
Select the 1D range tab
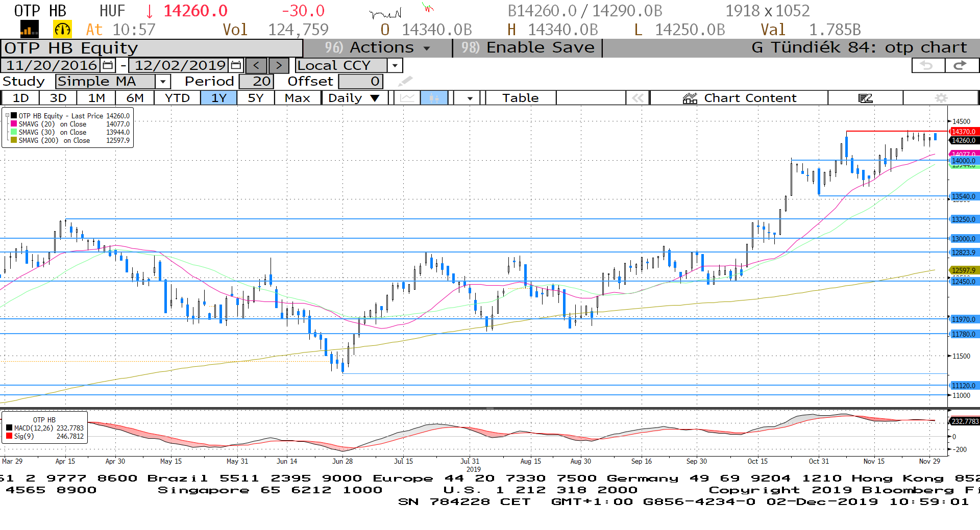tap(20, 98)
